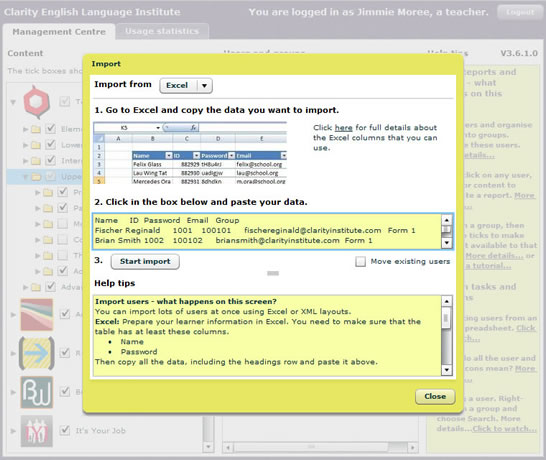Toggle checkbox beside the striped pastel course
This screenshot has height=460, width=546.
(x=65, y=314)
